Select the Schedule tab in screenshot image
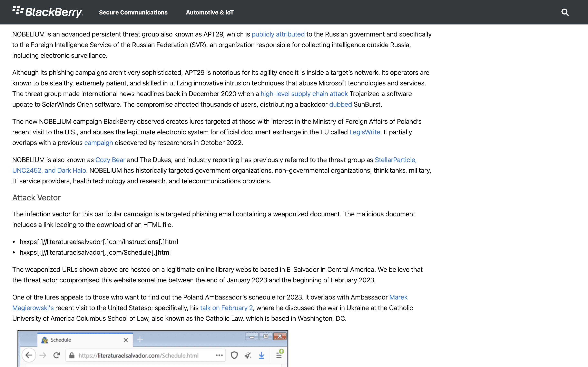The height and width of the screenshot is (367, 588). [85, 340]
